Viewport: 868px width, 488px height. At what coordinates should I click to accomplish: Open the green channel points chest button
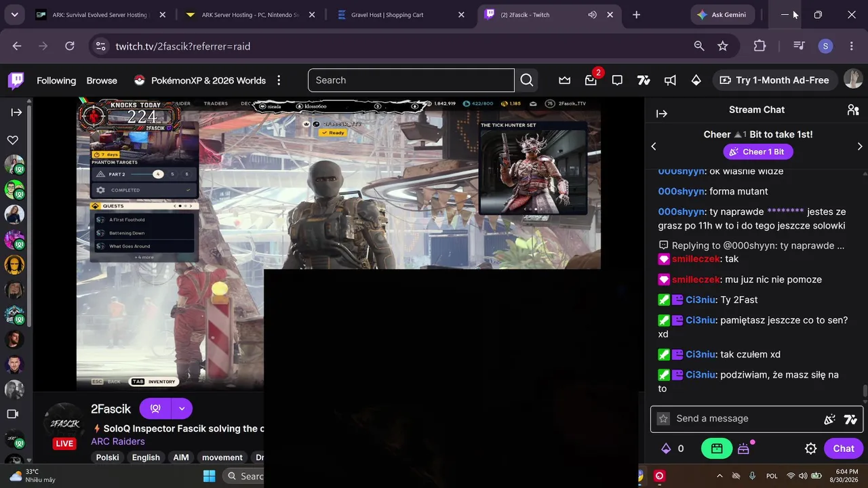point(717,448)
